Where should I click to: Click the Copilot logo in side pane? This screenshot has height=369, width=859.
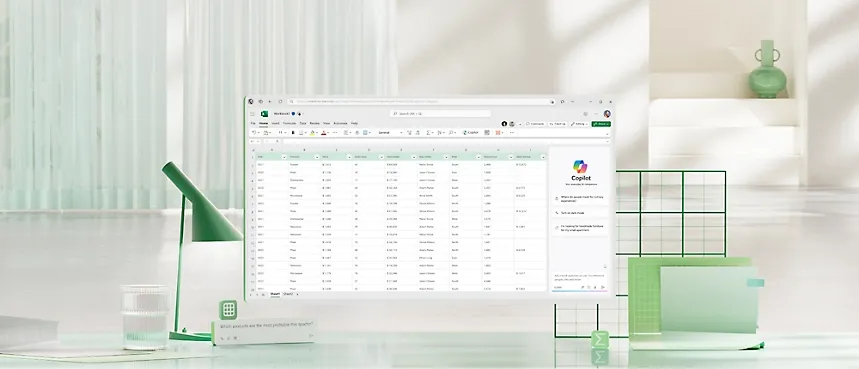(580, 166)
